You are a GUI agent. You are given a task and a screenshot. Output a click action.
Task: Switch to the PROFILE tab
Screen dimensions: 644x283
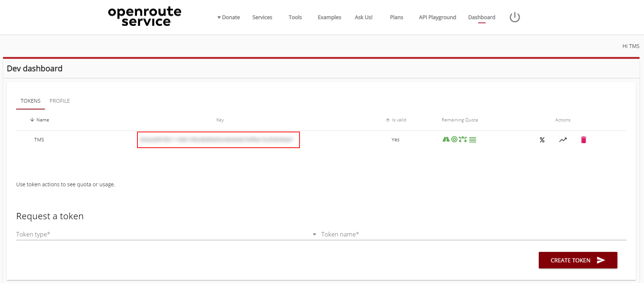60,101
